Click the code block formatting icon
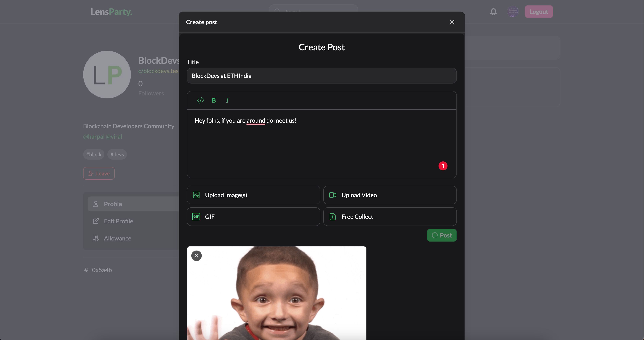Image resolution: width=644 pixels, height=340 pixels. click(x=200, y=100)
